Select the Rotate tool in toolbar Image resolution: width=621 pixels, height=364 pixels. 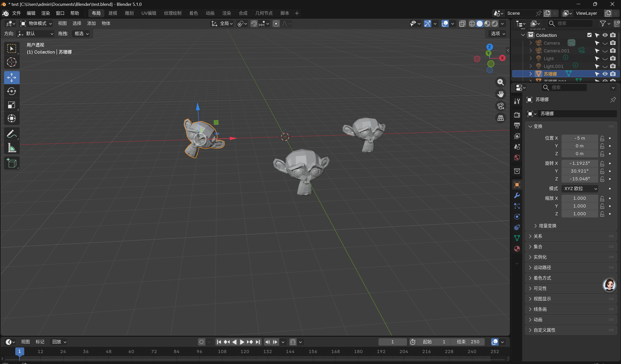(12, 91)
